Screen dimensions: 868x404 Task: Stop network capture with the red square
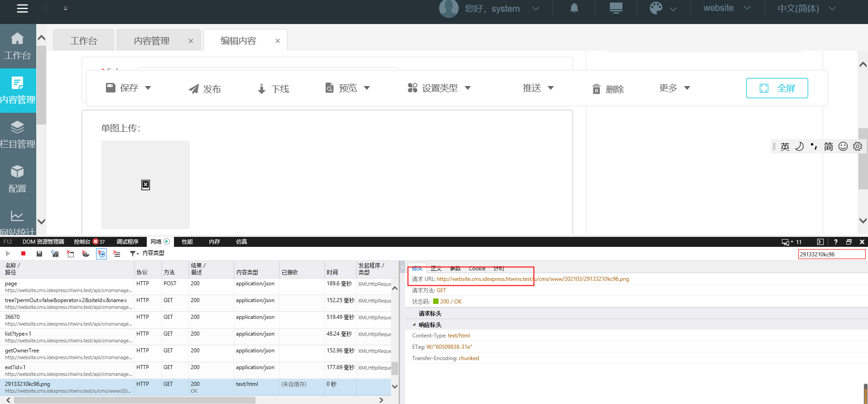23,254
